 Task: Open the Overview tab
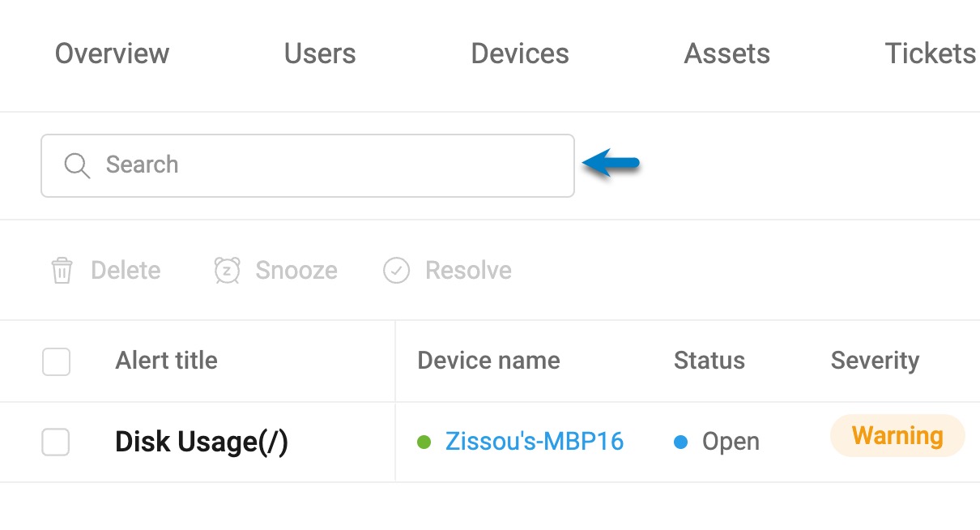pos(112,53)
